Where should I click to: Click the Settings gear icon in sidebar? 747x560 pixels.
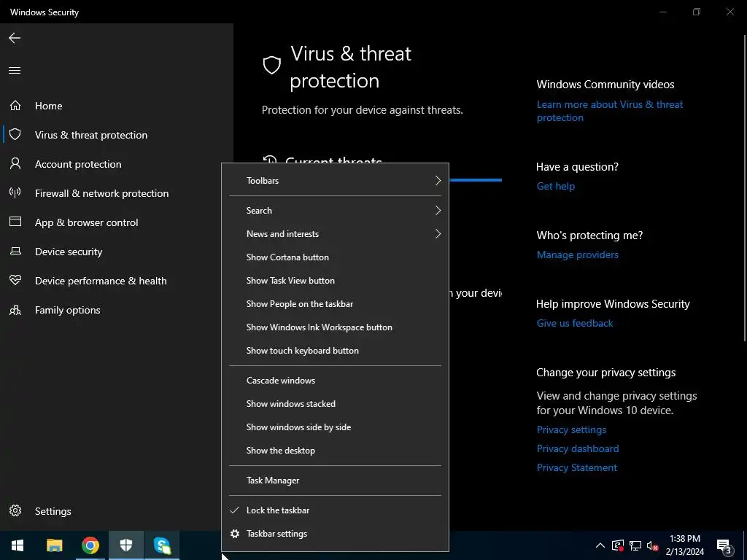[15, 510]
